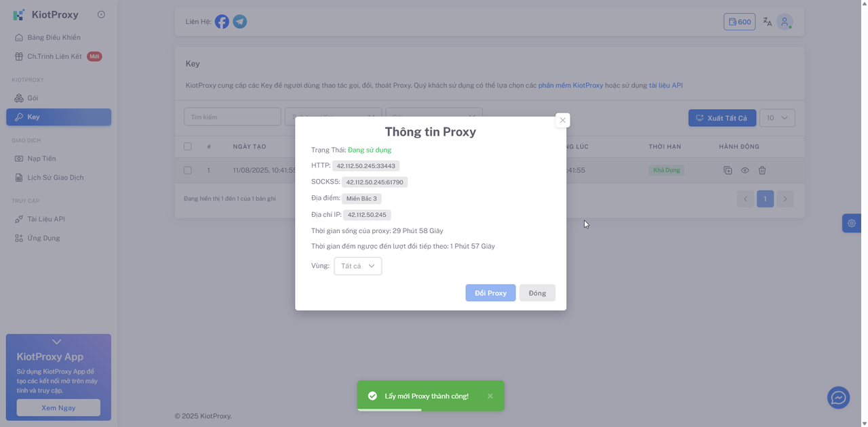The width and height of the screenshot is (868, 427).
Task: Click the Tìm kiếm search field
Action: point(232,116)
